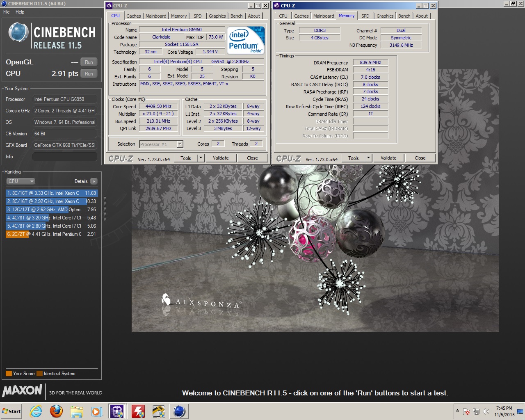This screenshot has width=525, height=420.
Task: Open Graphics tab in left CPU-Z
Action: [217, 16]
